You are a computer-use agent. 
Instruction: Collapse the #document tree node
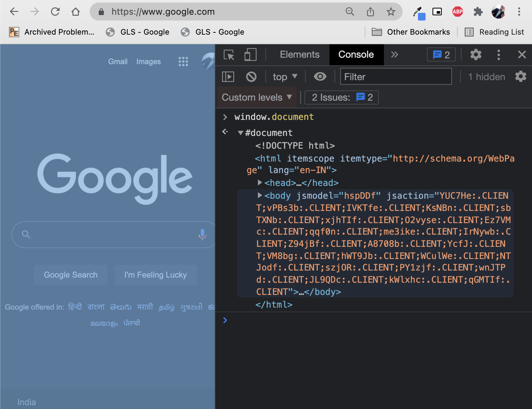(x=240, y=133)
